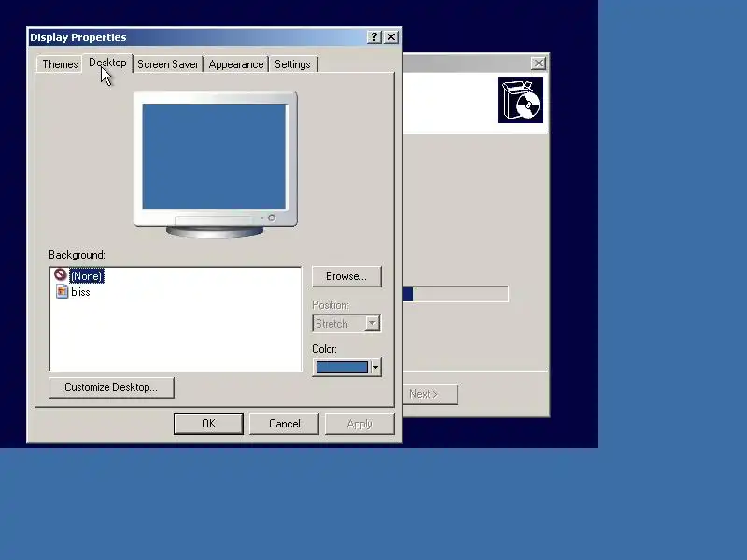
Task: Open the Settings tab
Action: coord(292,64)
